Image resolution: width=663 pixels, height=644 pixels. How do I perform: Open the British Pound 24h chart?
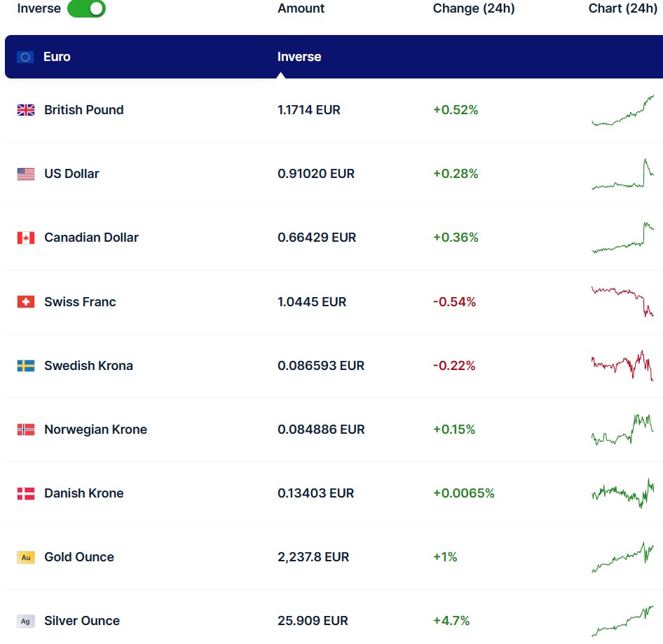pos(622,111)
